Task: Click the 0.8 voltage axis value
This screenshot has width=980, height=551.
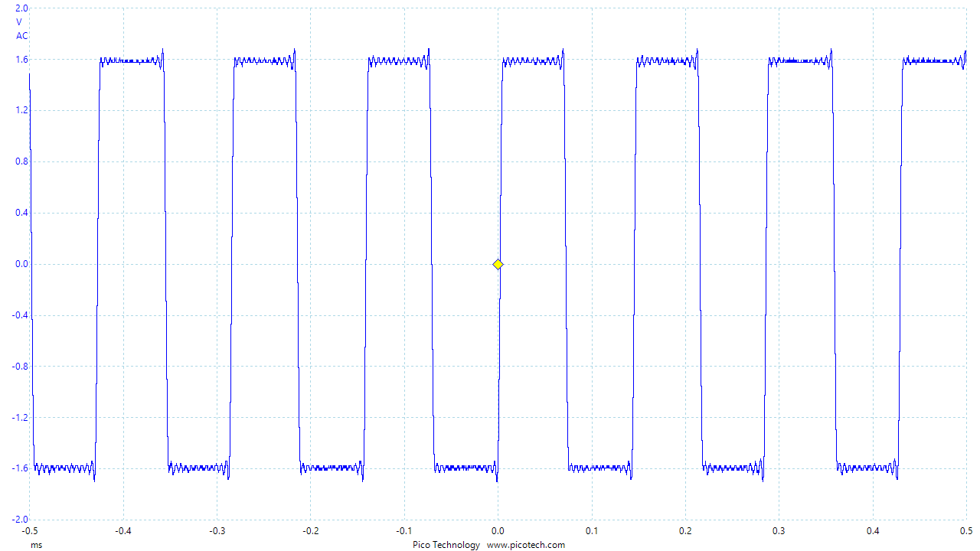Action: pyautogui.click(x=21, y=161)
